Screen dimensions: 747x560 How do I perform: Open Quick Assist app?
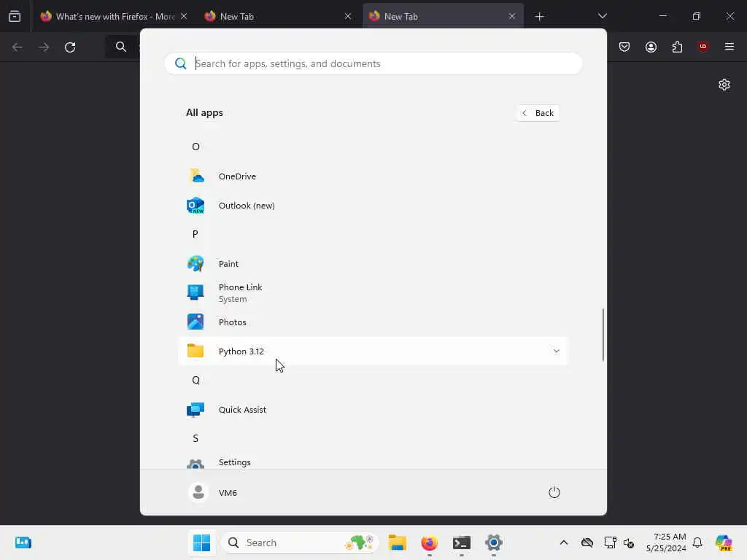[x=373, y=410]
